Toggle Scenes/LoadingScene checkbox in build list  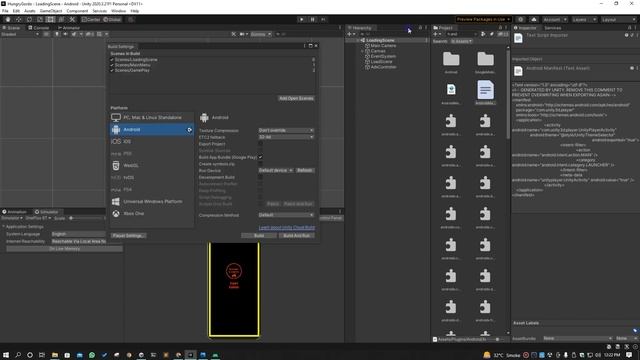(x=112, y=60)
